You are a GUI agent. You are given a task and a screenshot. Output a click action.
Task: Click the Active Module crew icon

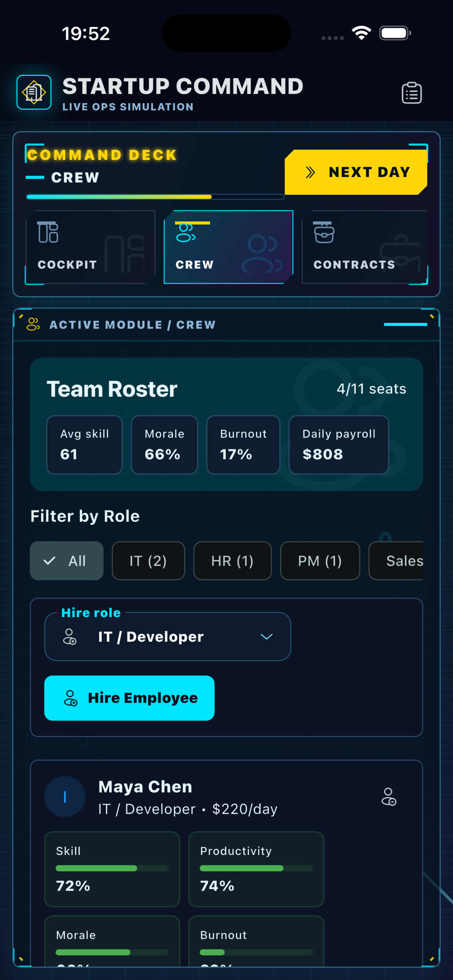coord(33,324)
